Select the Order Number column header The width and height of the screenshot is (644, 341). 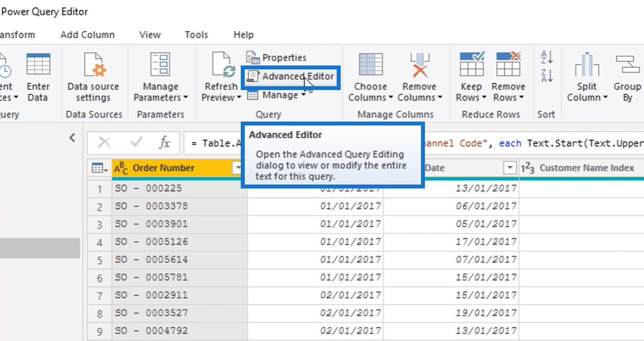(163, 168)
